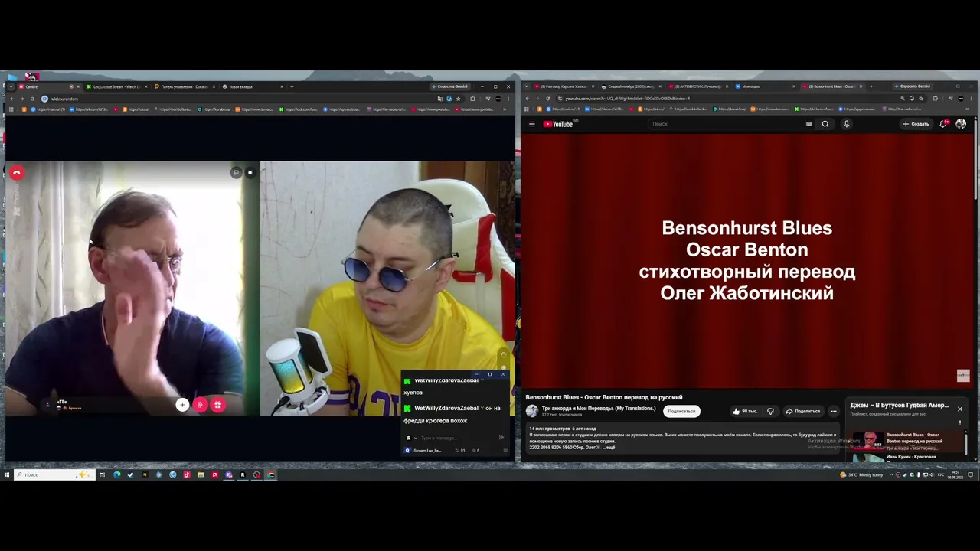Open the YouTube hamburger guide menu
Screen dimensions: 980x551
532,124
